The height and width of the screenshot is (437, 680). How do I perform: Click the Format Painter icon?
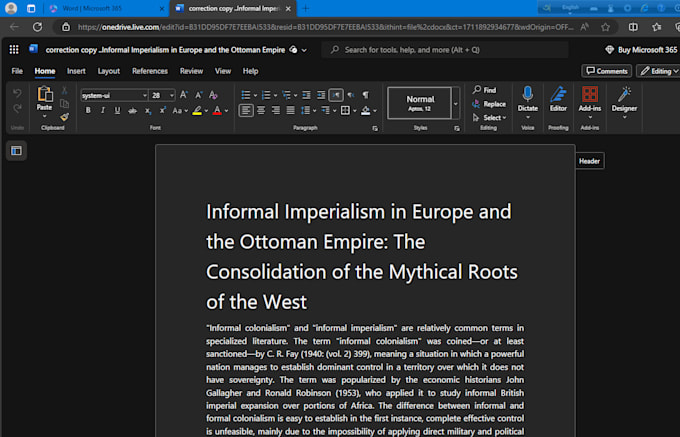point(65,117)
